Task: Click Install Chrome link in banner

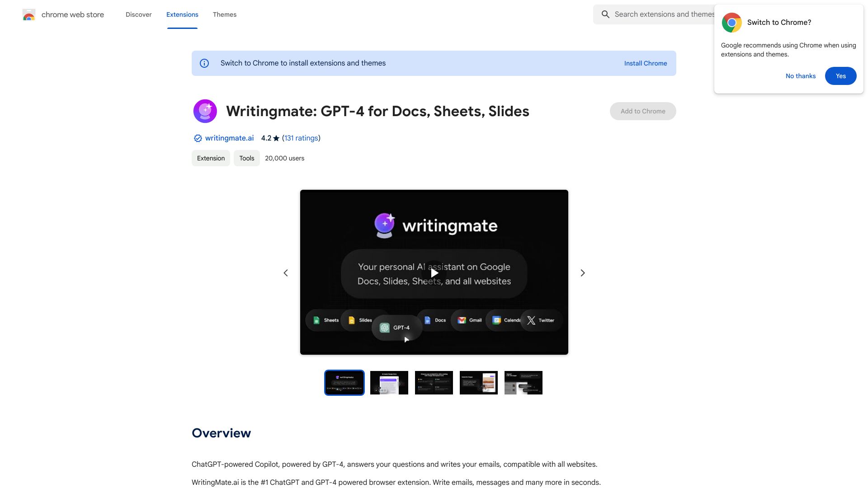Action: click(646, 62)
